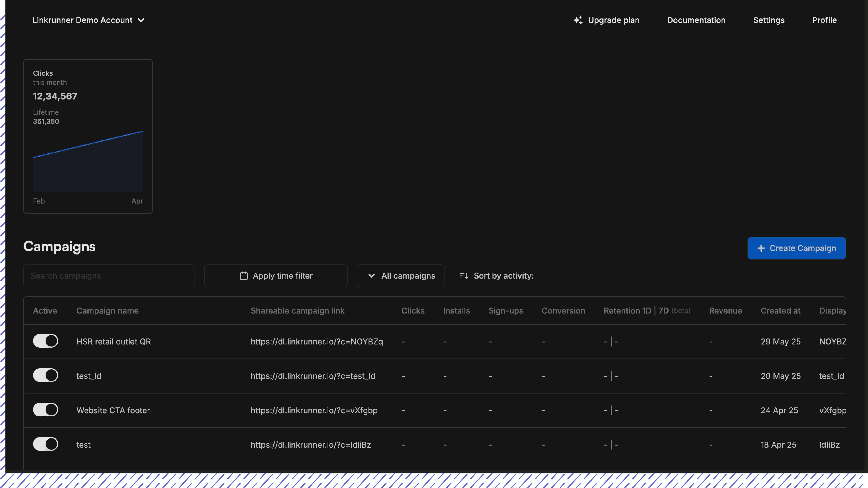The image size is (868, 488).
Task: Click the sparkle icon beside Upgrade plan
Action: pyautogui.click(x=578, y=20)
